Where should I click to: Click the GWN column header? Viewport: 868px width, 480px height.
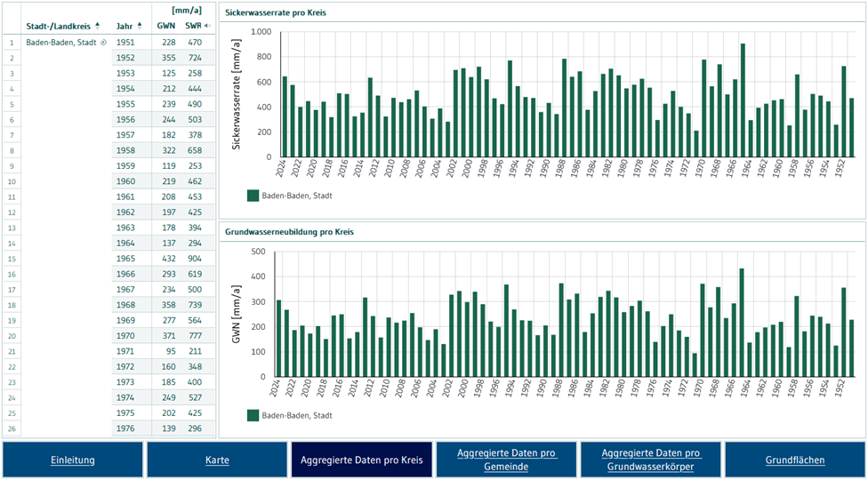[x=165, y=26]
